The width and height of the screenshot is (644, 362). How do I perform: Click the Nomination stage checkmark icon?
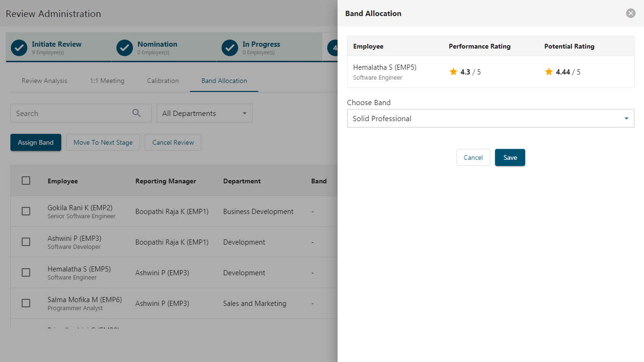pyautogui.click(x=124, y=48)
